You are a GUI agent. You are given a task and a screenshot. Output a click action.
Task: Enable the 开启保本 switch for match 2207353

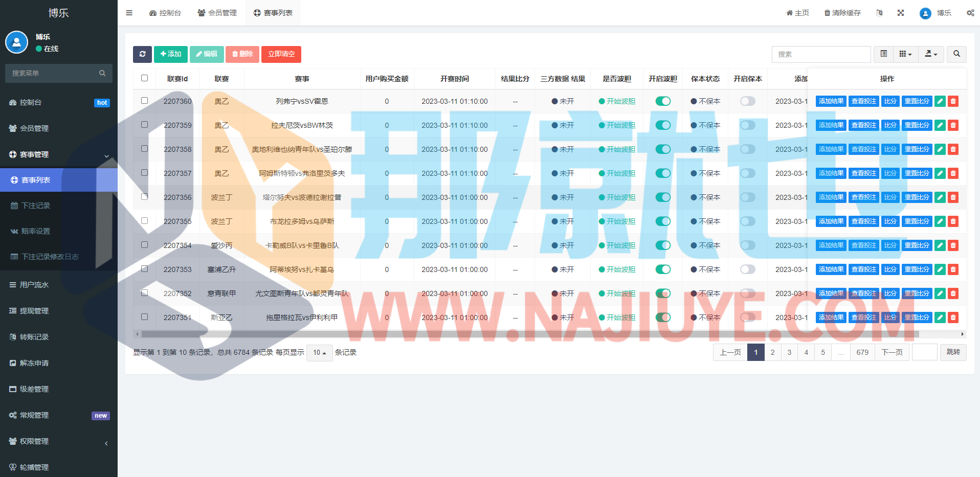[x=747, y=269]
